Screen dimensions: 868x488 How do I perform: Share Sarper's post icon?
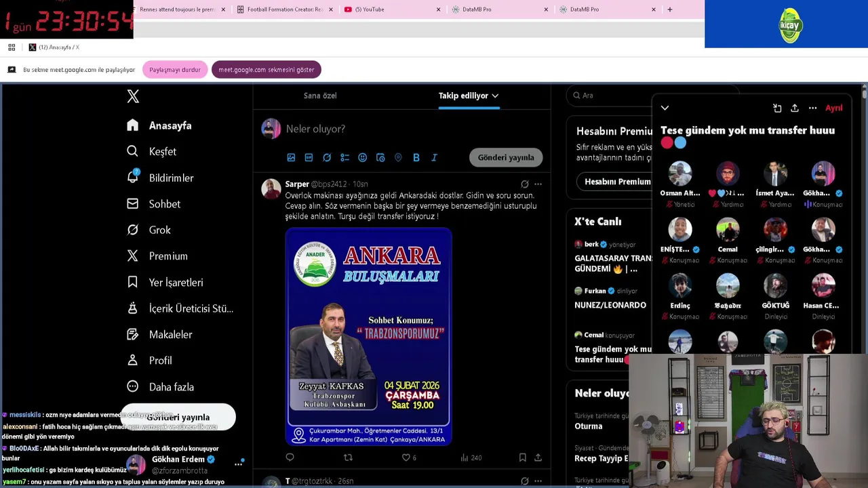(x=538, y=457)
